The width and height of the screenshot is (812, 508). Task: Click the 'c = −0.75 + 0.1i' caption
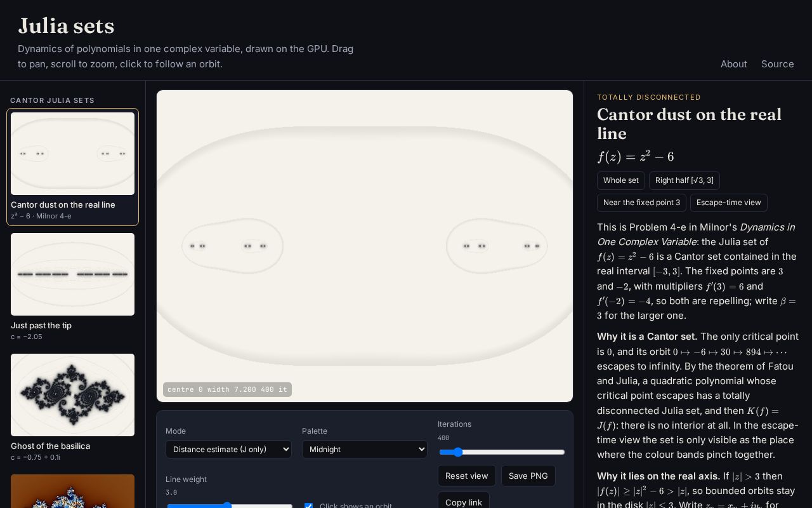pyautogui.click(x=36, y=457)
